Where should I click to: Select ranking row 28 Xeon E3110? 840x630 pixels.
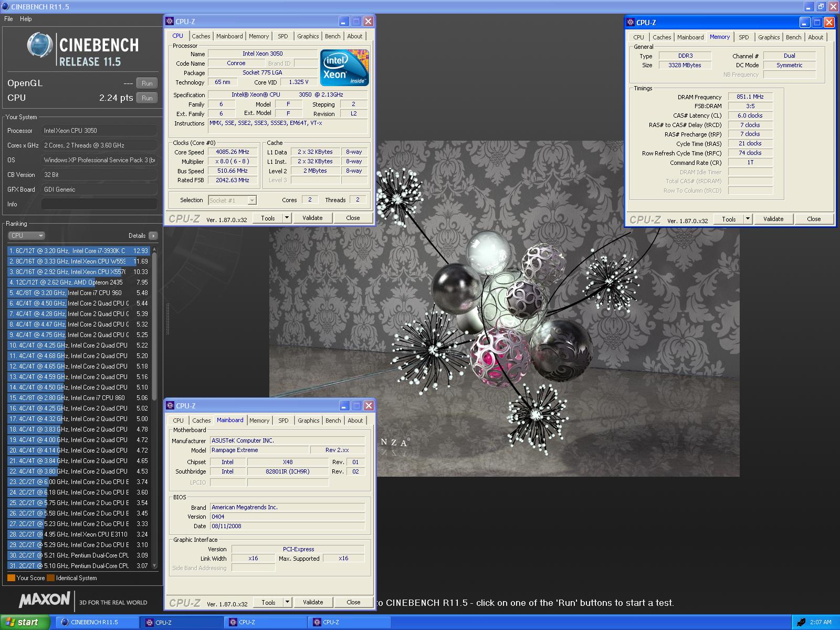79,534
